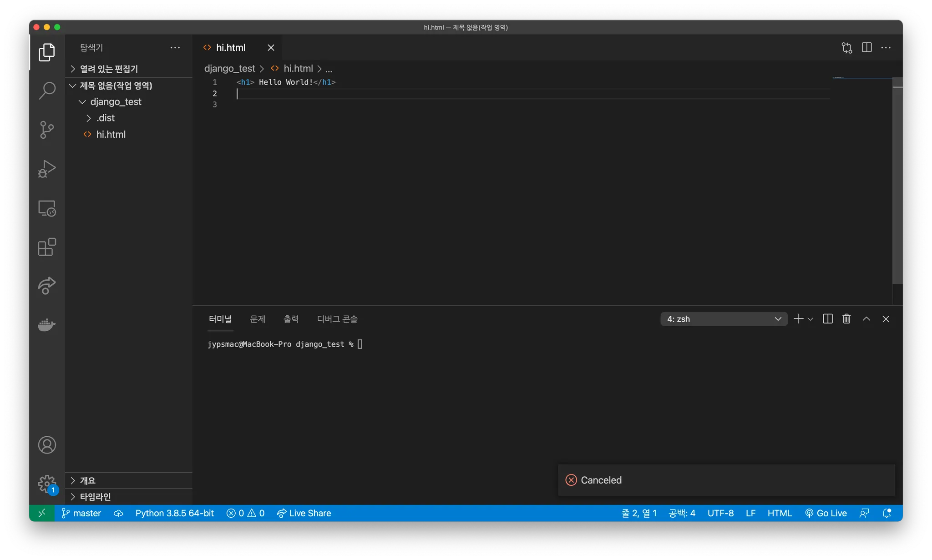Open the Docker view icon
This screenshot has width=932, height=560.
point(47,325)
